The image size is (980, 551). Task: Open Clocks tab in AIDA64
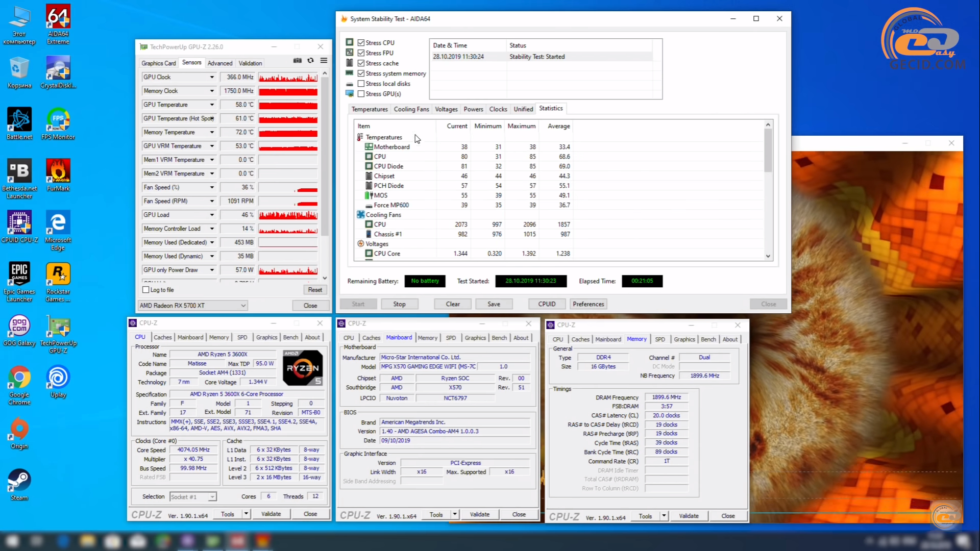tap(498, 109)
